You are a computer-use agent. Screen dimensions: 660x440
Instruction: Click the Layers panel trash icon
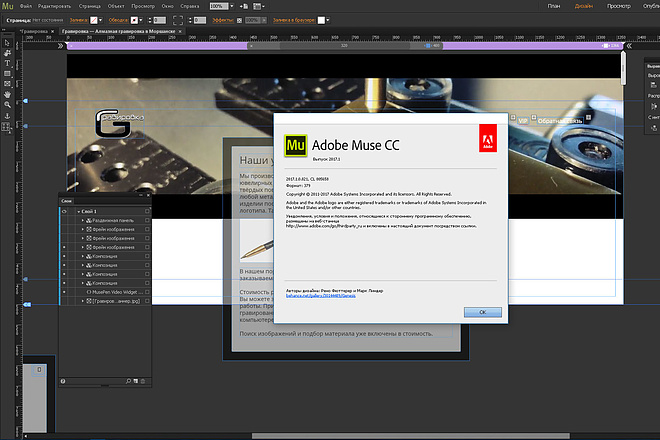143,381
